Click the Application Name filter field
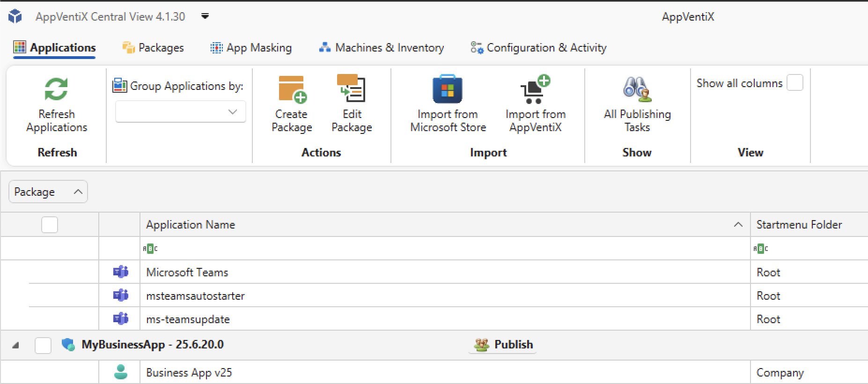 click(445, 249)
